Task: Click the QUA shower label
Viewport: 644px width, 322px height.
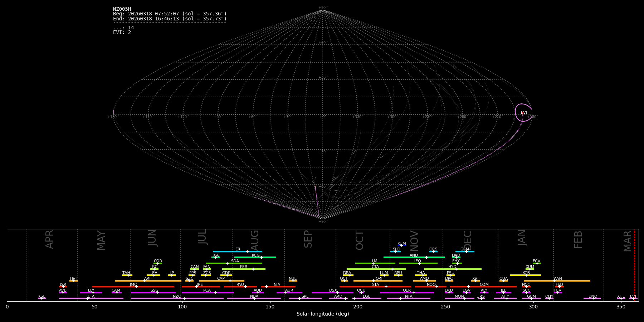Action: (x=504, y=279)
